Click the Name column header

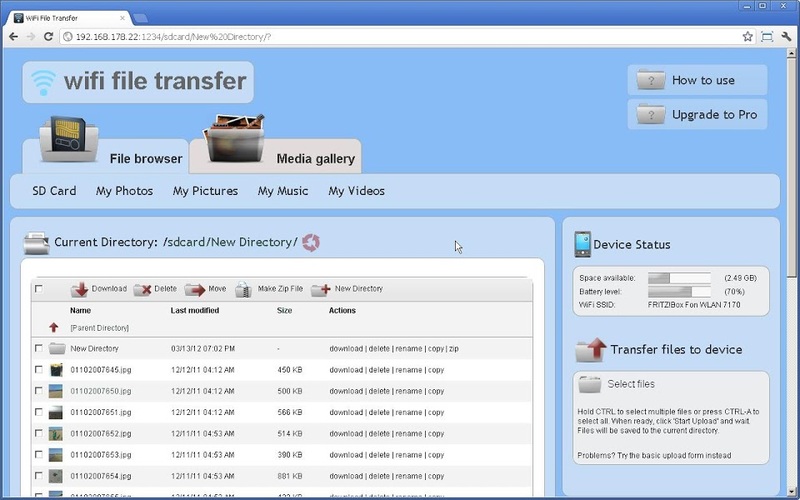tap(81, 310)
